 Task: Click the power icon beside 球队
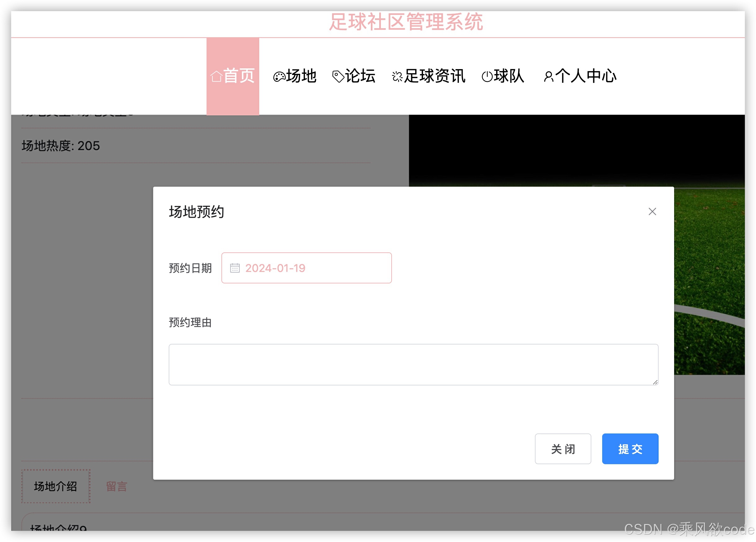click(488, 76)
